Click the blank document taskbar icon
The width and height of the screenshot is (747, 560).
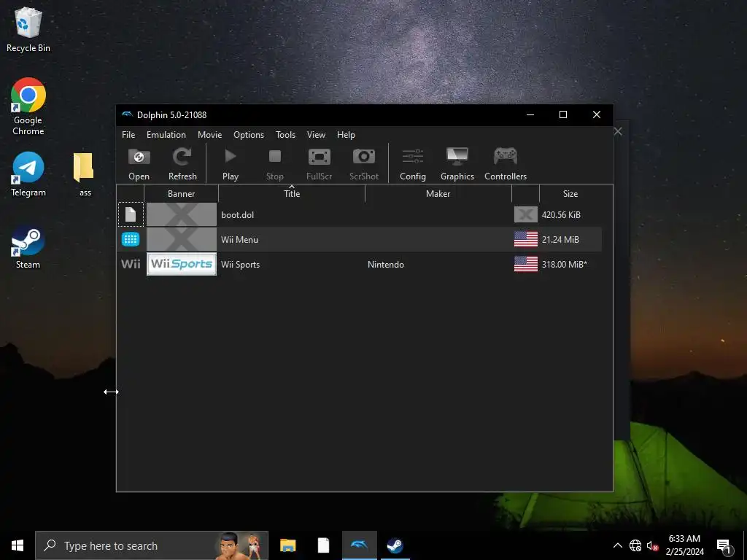323,545
